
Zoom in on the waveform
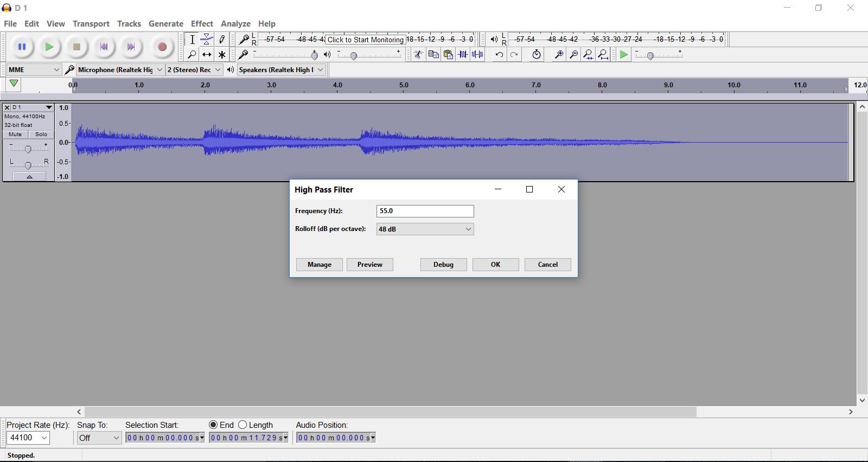[559, 54]
